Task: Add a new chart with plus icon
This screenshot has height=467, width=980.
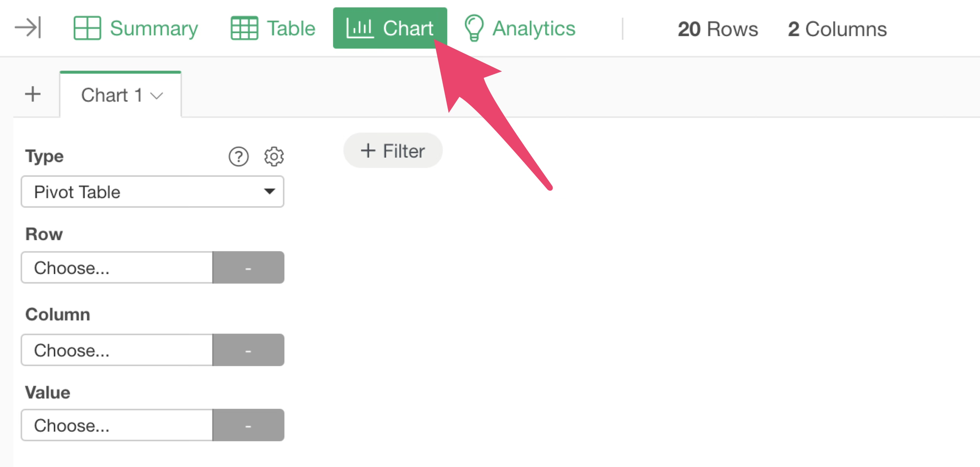Action: 33,94
